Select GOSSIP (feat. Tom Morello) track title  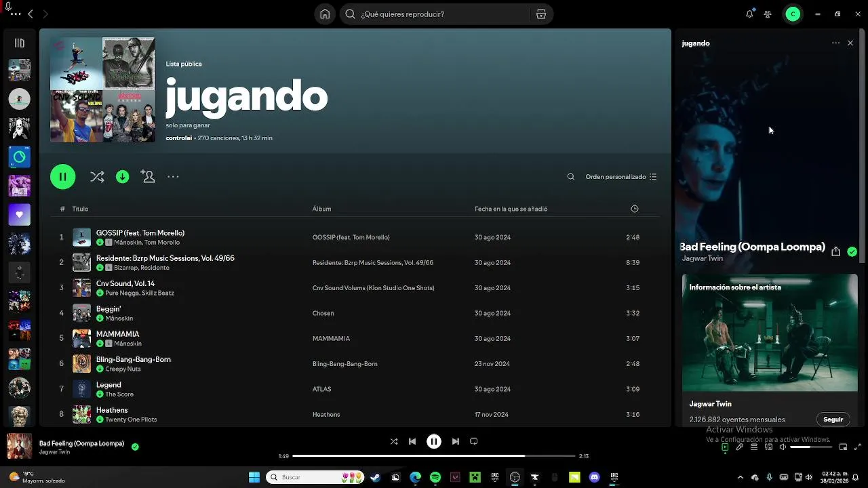click(140, 233)
